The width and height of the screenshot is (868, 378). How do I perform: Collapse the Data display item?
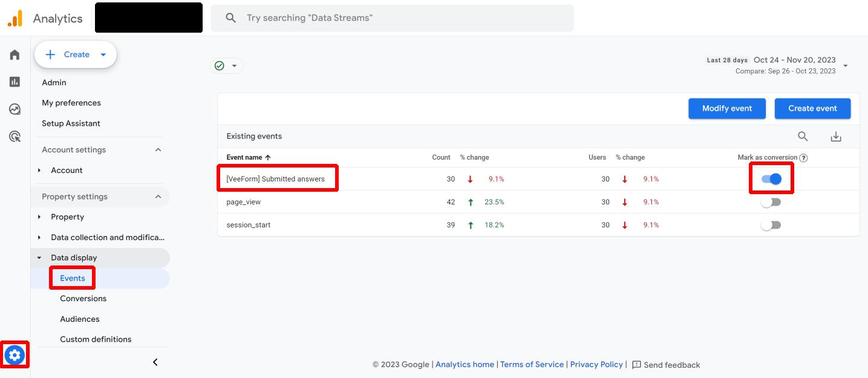39,258
